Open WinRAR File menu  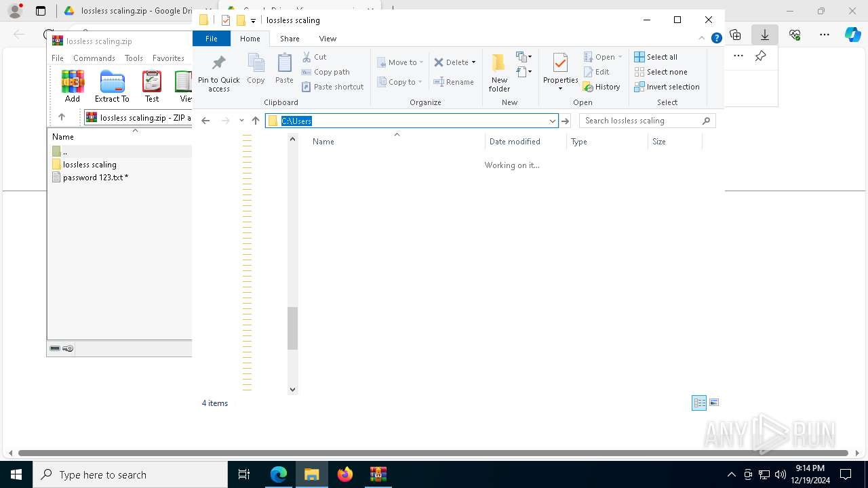point(58,58)
